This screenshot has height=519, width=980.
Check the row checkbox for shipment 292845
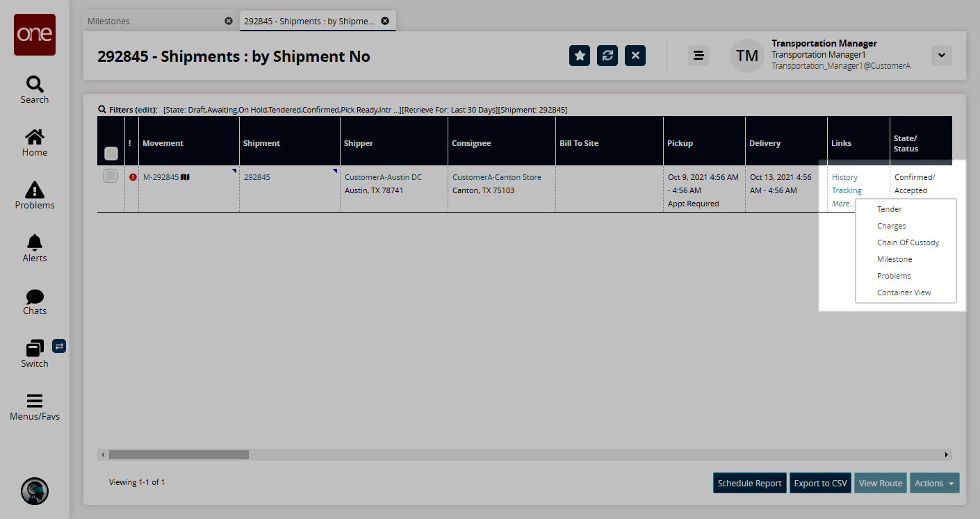pyautogui.click(x=111, y=176)
